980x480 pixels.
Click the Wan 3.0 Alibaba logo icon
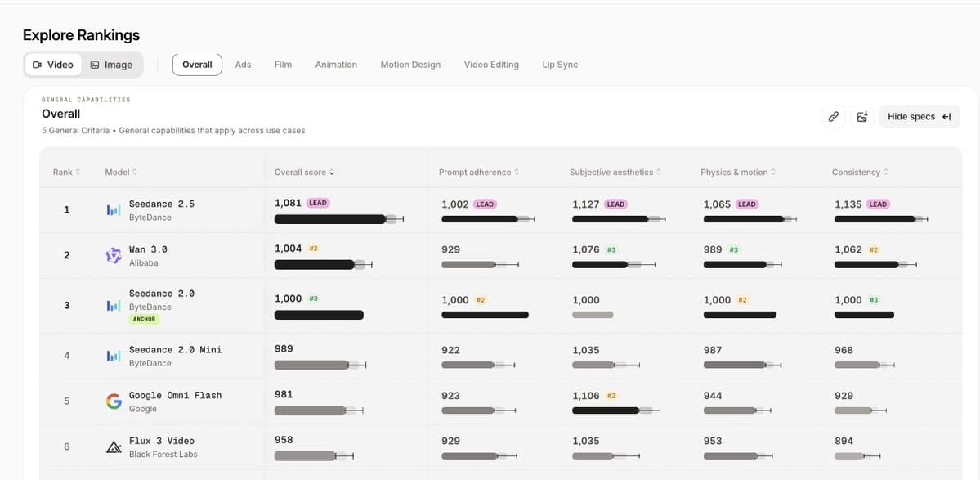pyautogui.click(x=114, y=256)
